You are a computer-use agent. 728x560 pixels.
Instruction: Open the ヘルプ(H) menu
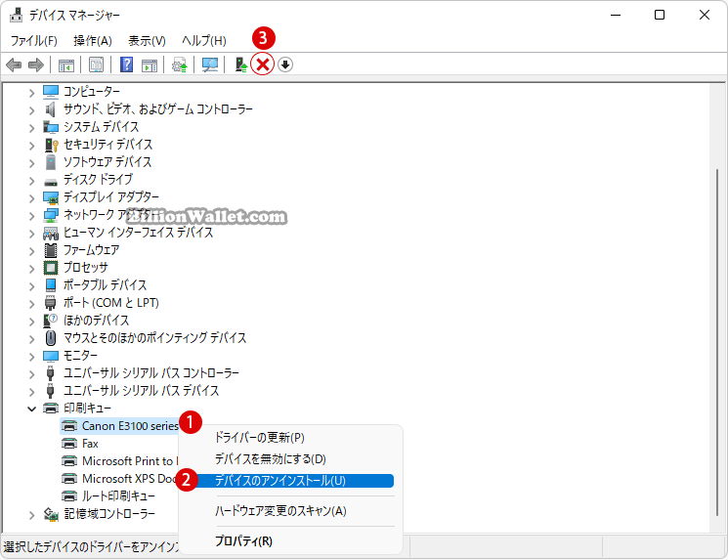click(204, 41)
